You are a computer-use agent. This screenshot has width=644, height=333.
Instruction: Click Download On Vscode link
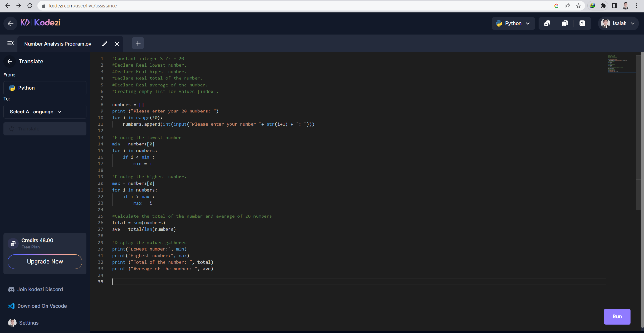tap(42, 306)
